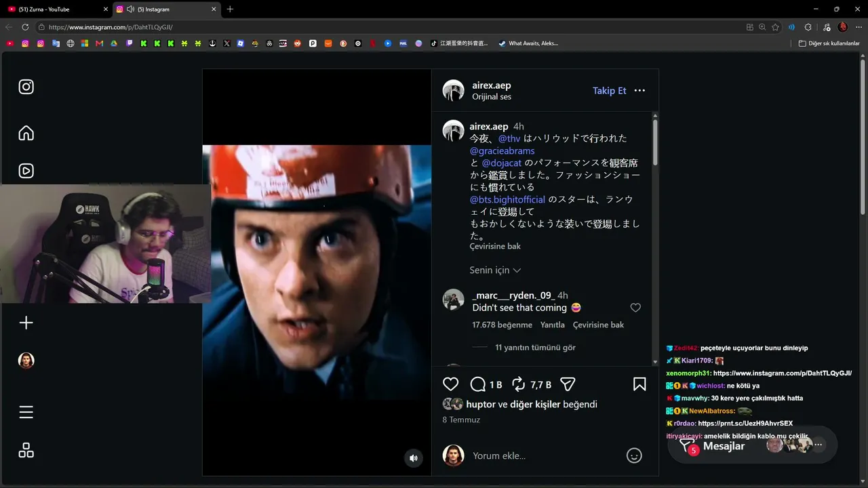Open the @gracieabrams mention

[502, 150]
